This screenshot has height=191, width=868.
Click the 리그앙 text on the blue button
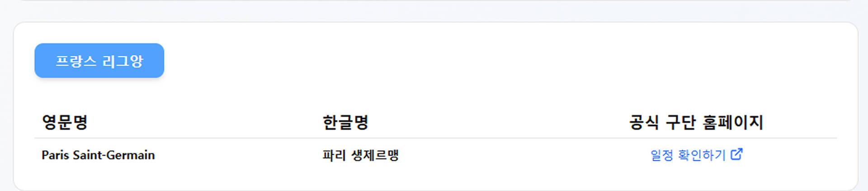pyautogui.click(x=123, y=61)
